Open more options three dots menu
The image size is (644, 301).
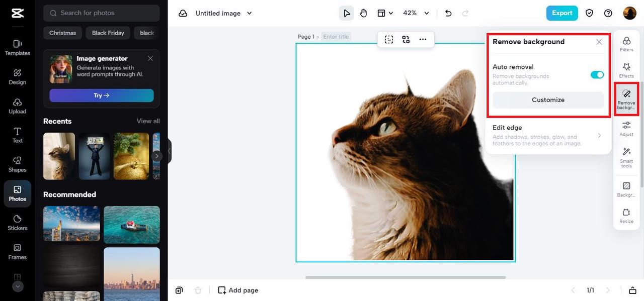[x=423, y=39]
